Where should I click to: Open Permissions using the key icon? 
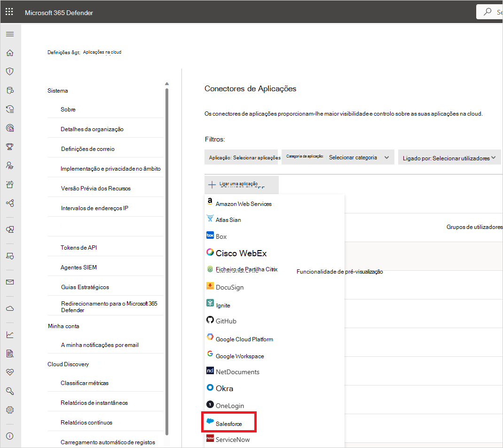pyautogui.click(x=10, y=391)
